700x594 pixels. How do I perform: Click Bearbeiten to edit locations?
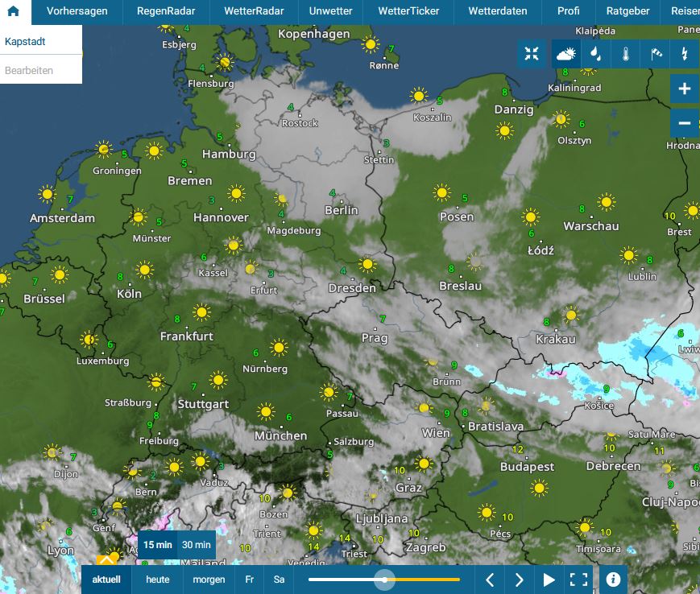click(29, 70)
